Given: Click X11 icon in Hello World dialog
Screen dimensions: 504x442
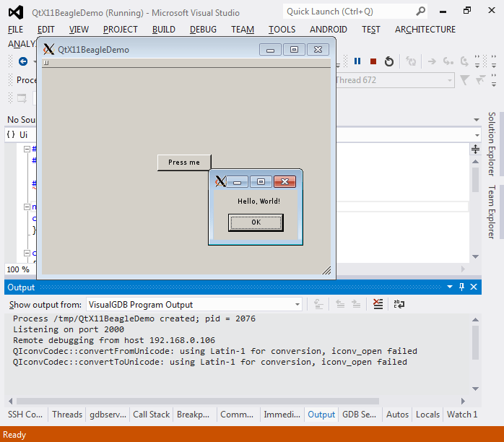Looking at the screenshot, I should click(x=220, y=181).
